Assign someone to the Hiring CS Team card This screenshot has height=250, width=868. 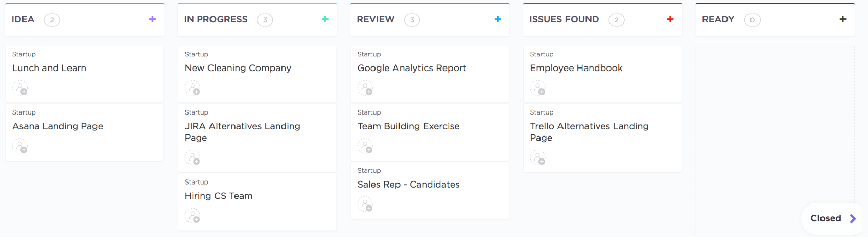[193, 216]
